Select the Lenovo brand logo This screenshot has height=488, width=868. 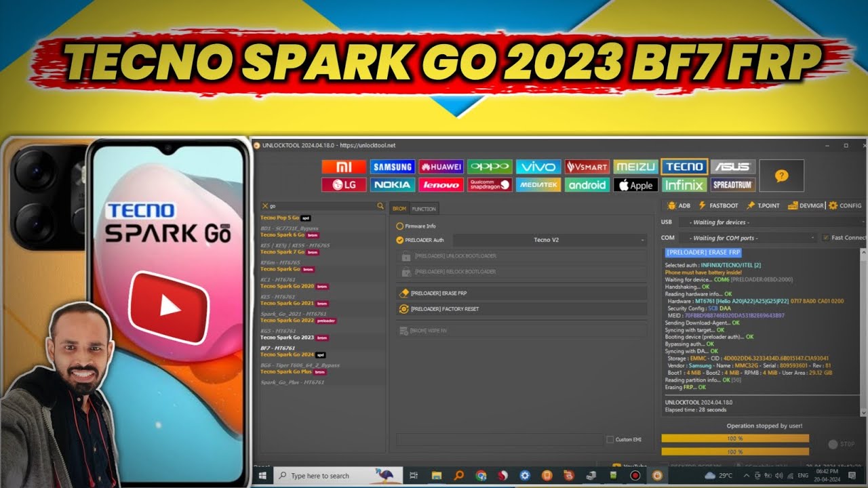coord(441,184)
